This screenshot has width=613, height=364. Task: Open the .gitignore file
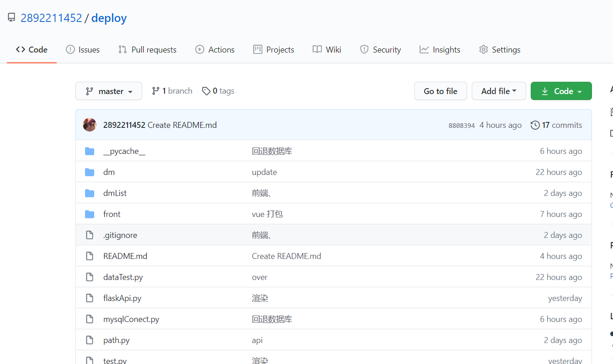pyautogui.click(x=120, y=235)
